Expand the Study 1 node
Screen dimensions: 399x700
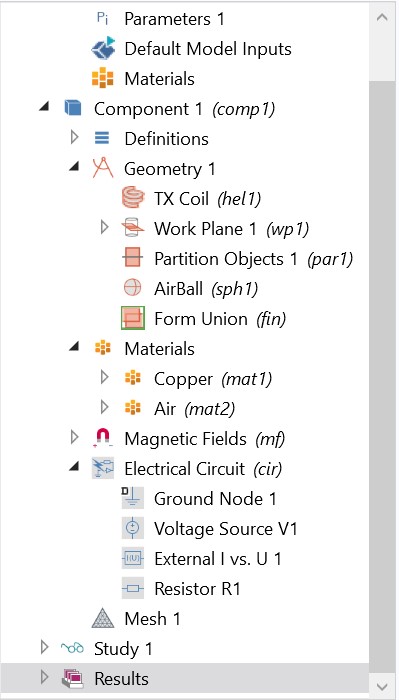click(x=44, y=648)
